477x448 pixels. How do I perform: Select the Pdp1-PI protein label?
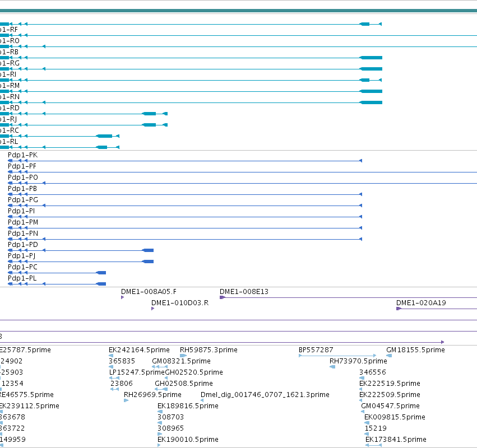pos(21,211)
